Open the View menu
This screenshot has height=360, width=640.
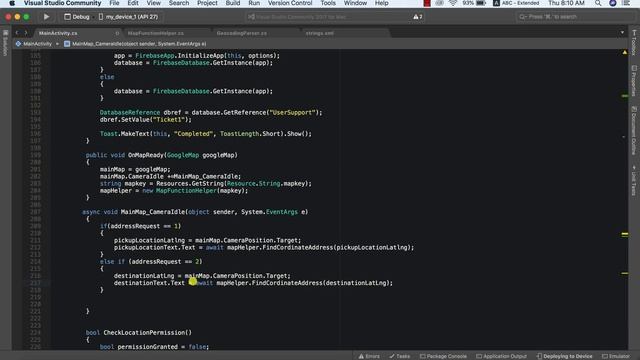pyautogui.click(x=153, y=3)
